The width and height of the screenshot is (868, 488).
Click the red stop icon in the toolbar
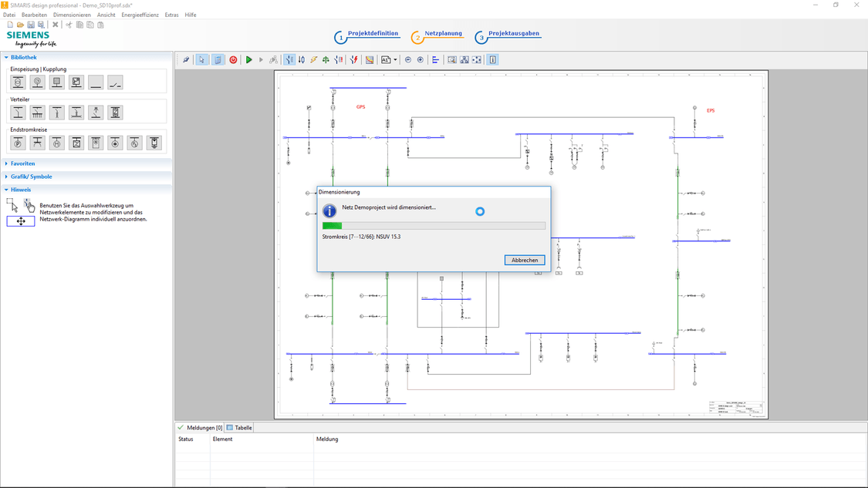pos(233,59)
